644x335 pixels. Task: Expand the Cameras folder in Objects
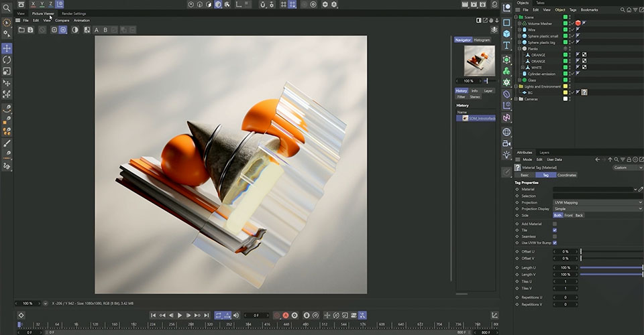click(517, 99)
